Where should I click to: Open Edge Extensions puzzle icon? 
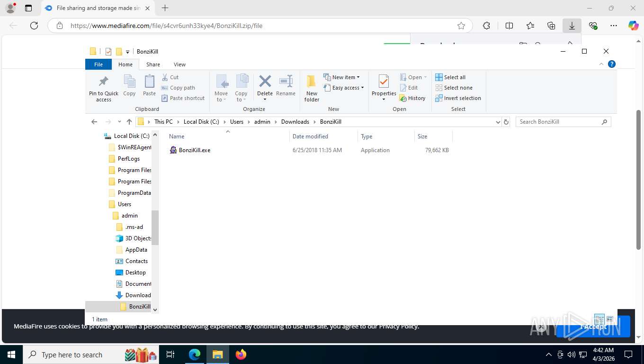click(x=486, y=26)
